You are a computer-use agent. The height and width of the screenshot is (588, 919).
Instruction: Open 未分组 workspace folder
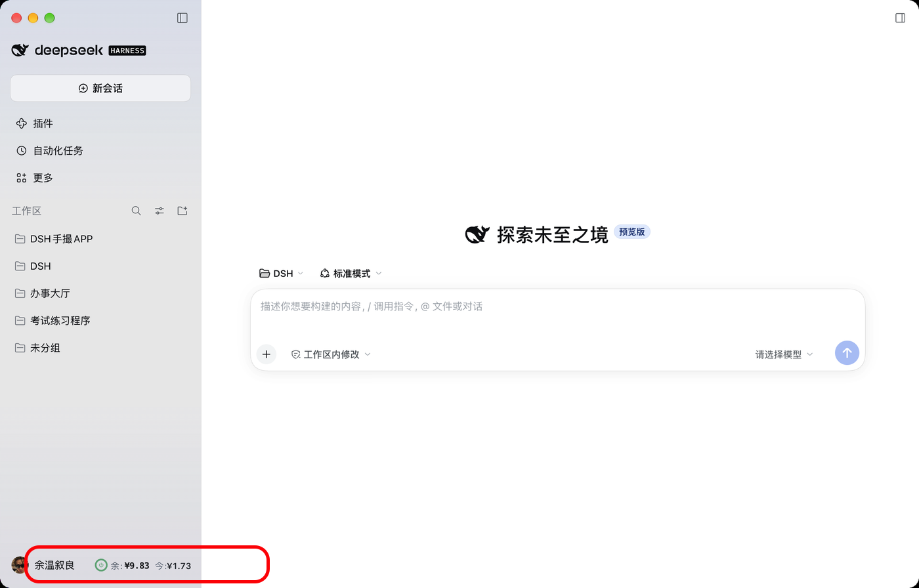100,348
